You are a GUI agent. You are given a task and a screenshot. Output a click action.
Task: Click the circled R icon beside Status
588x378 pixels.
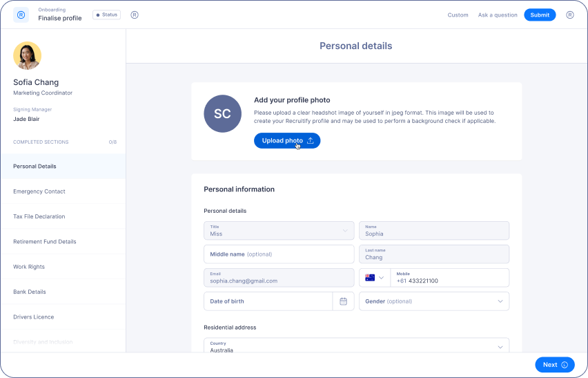[x=135, y=15]
